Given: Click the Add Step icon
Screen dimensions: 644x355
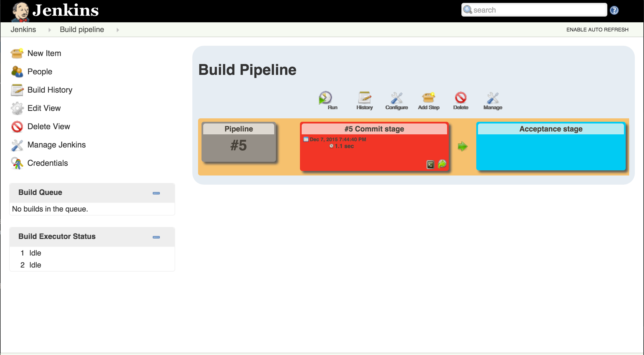Looking at the screenshot, I should (428, 97).
